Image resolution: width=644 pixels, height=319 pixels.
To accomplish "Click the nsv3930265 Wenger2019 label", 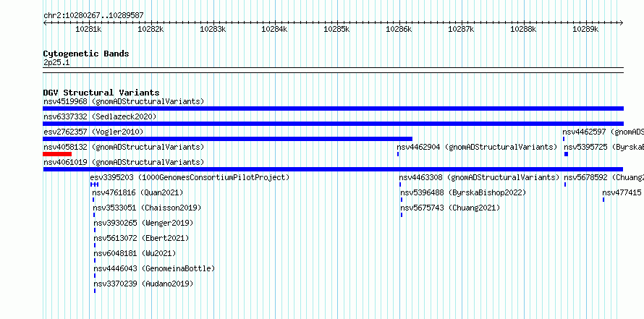I will (143, 223).
